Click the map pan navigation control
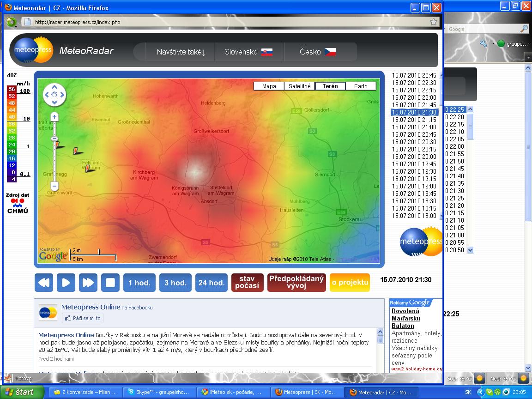The width and height of the screenshot is (532, 399). (x=54, y=95)
